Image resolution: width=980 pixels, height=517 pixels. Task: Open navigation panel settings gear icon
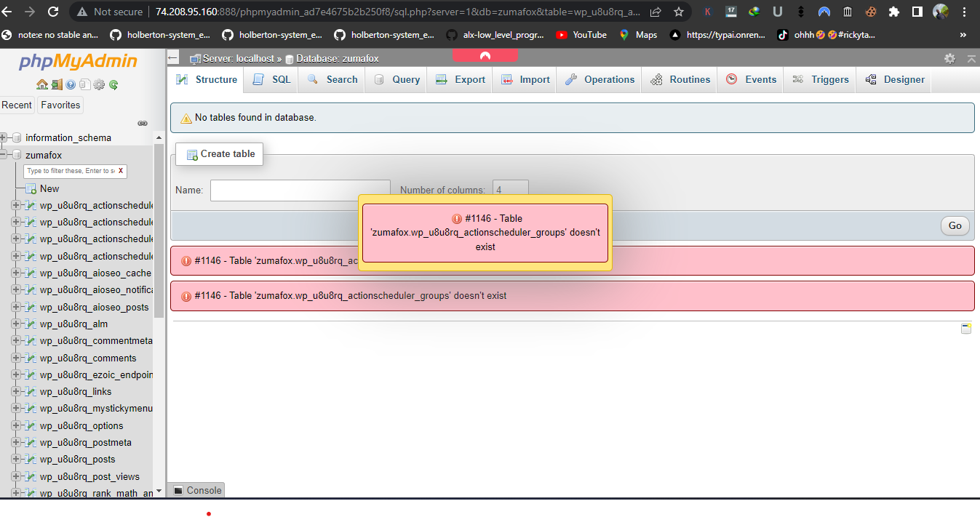[99, 85]
